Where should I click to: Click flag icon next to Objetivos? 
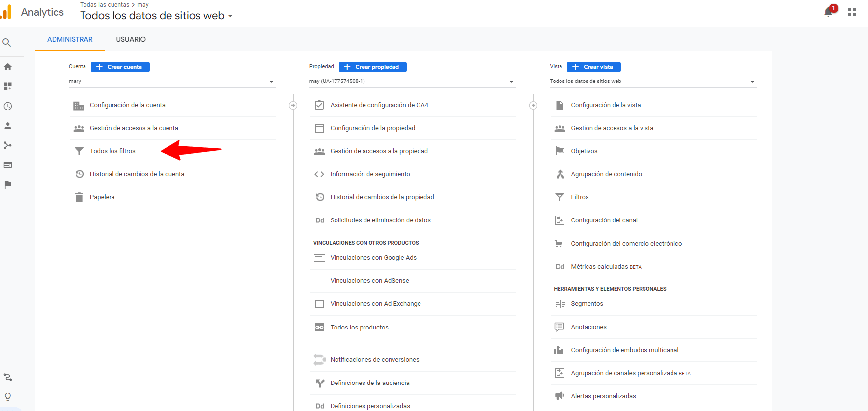560,151
